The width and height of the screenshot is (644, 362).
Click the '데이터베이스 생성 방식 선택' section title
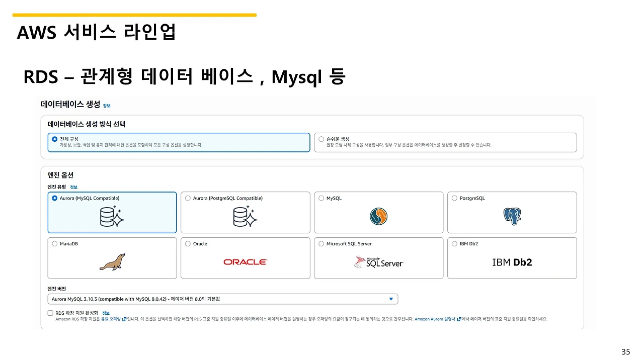86,124
